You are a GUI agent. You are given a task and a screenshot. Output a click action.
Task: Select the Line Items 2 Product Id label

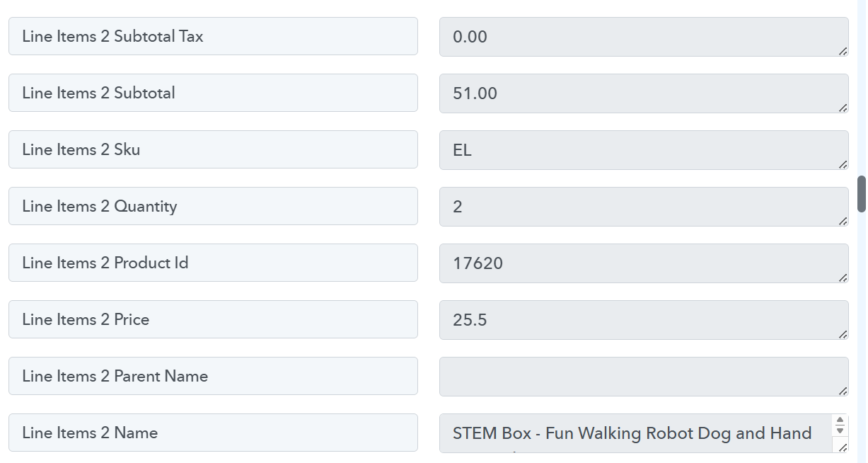(x=212, y=263)
